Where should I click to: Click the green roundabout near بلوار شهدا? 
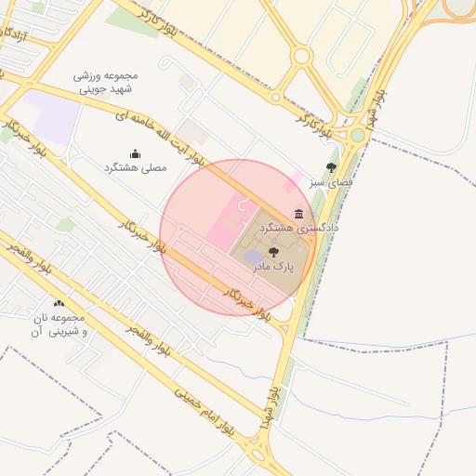(358, 135)
